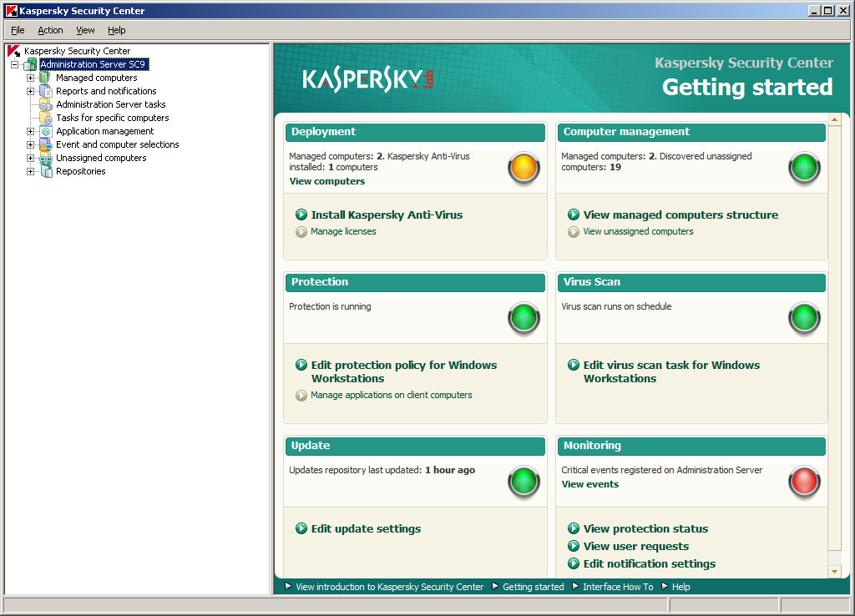Click the Administration Server SC9 server icon

[x=31, y=64]
